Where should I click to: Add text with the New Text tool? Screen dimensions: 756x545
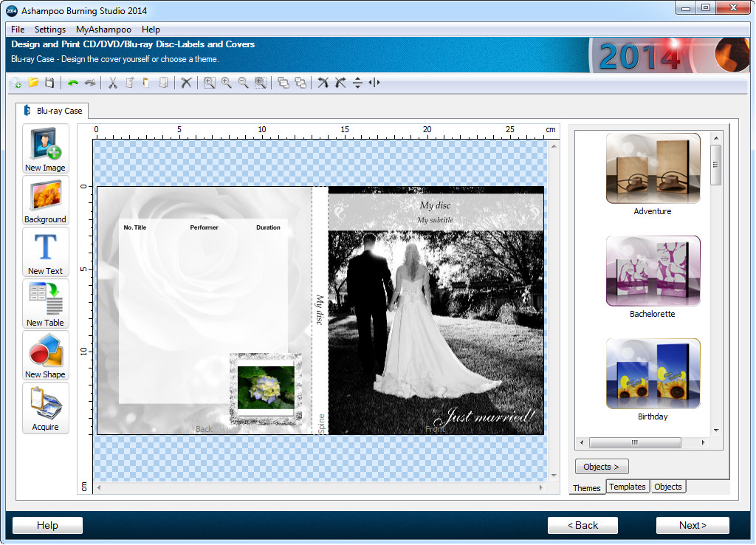(x=45, y=252)
